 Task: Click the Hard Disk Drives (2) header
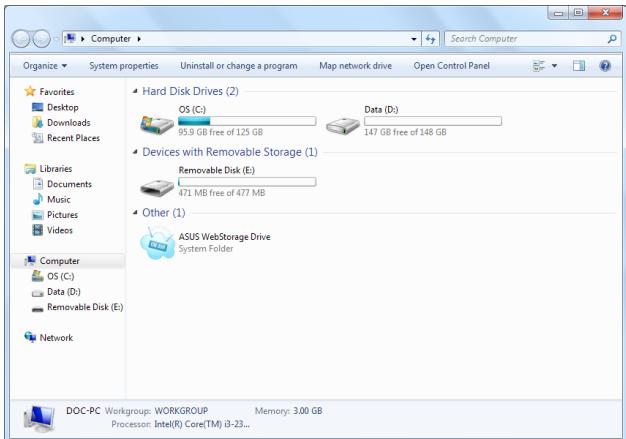point(190,91)
